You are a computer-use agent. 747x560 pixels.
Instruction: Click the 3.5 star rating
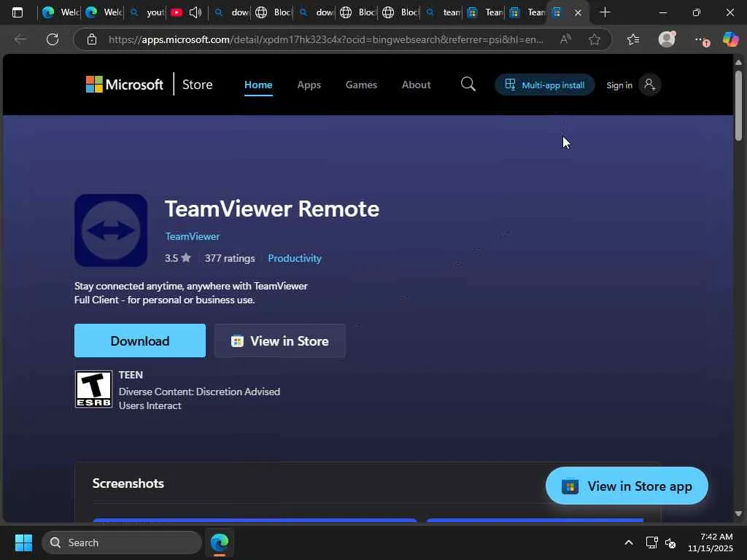click(178, 258)
